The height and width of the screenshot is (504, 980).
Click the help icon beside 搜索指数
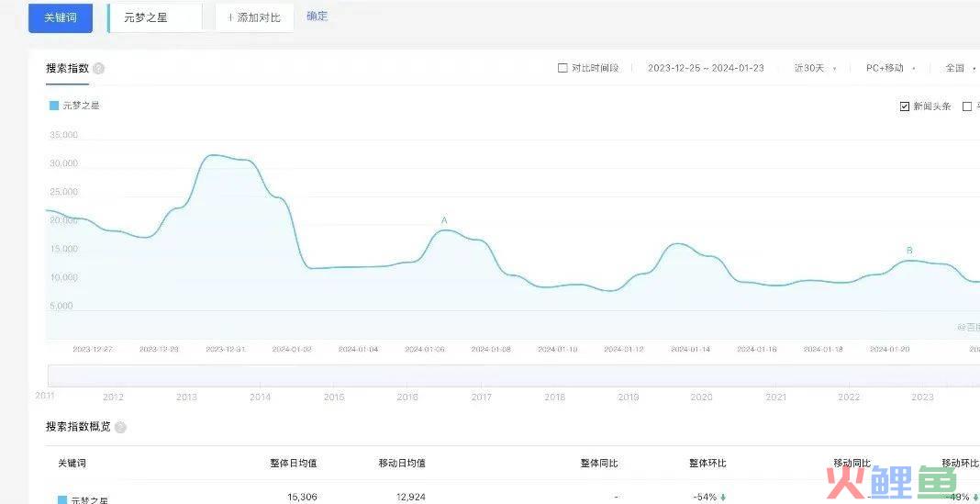tap(98, 69)
